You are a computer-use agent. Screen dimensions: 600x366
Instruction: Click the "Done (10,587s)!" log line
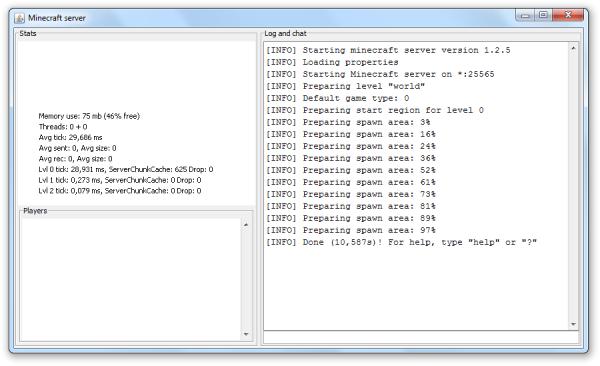point(401,242)
